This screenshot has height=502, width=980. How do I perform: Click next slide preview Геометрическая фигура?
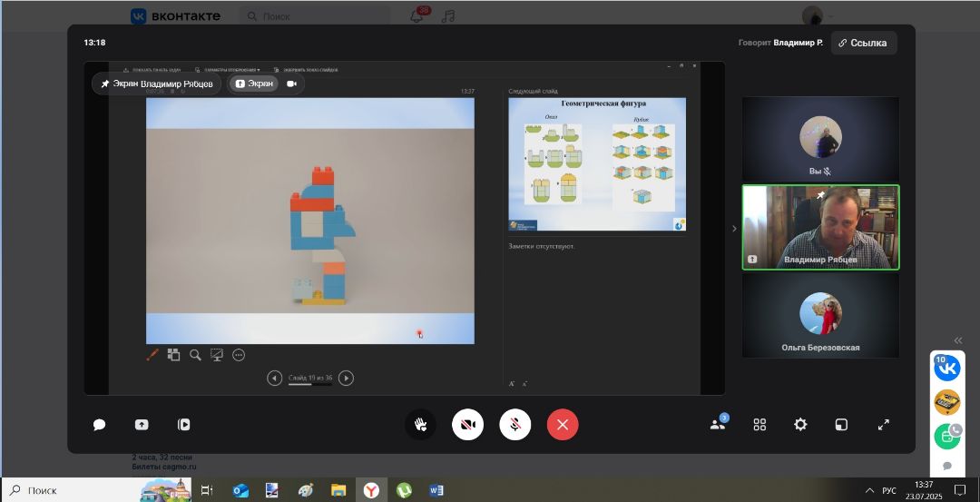pyautogui.click(x=597, y=164)
